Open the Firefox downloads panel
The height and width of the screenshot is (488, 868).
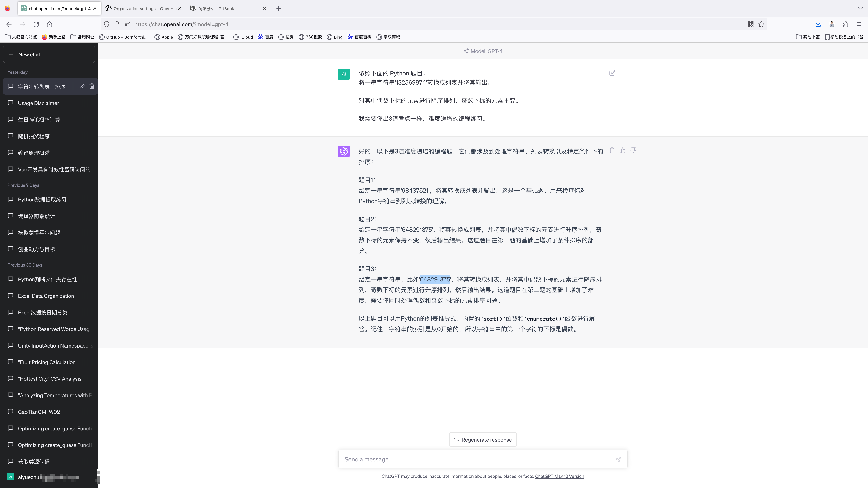click(x=818, y=24)
